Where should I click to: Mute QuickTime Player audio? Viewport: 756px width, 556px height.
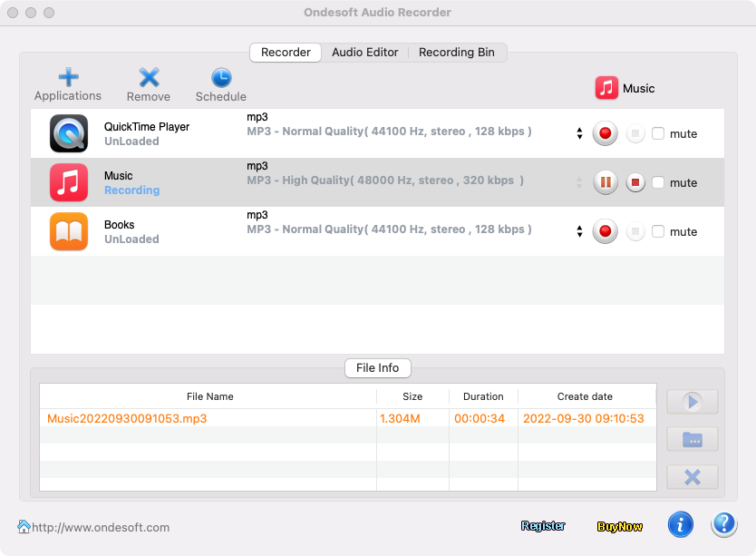[657, 133]
